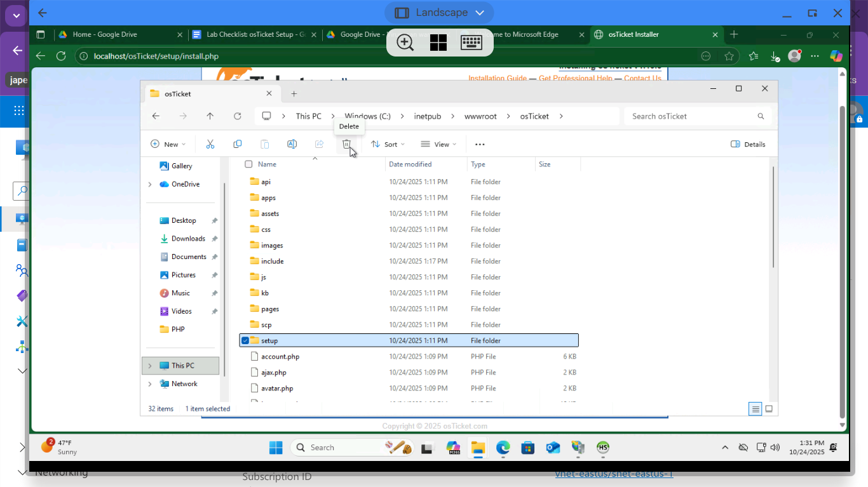Viewport: 868px width, 487px height.
Task: Click the Copy icon in Explorer toolbar
Action: pos(238,144)
